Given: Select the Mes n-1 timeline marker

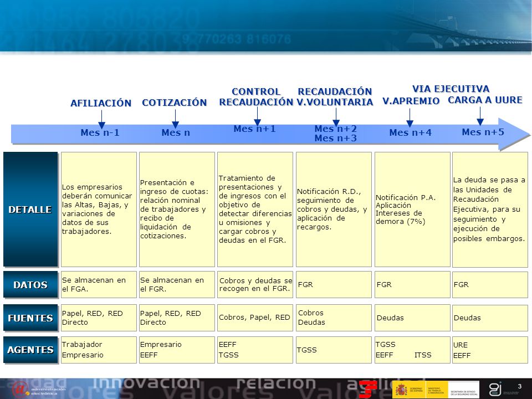Looking at the screenshot, I should [x=100, y=132].
